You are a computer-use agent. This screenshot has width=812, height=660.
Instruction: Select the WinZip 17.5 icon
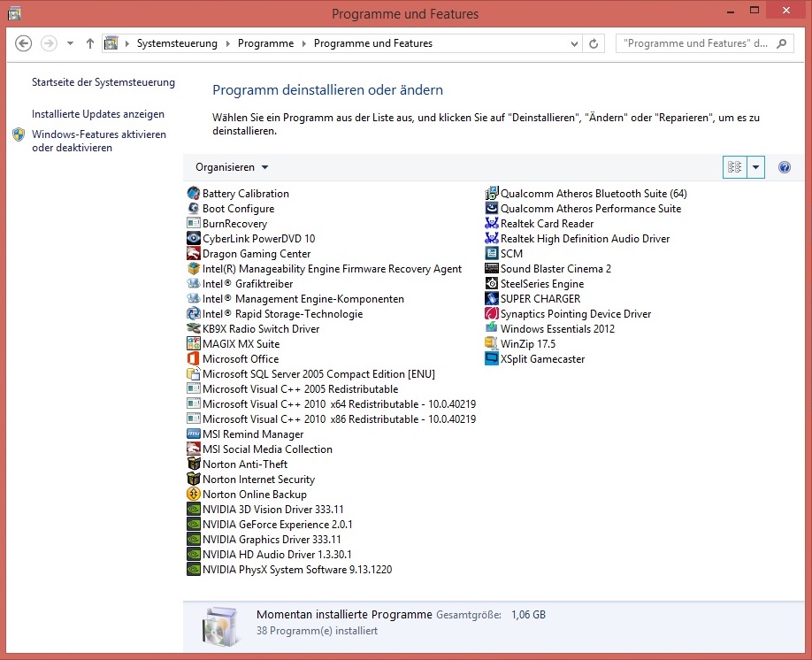[492, 343]
